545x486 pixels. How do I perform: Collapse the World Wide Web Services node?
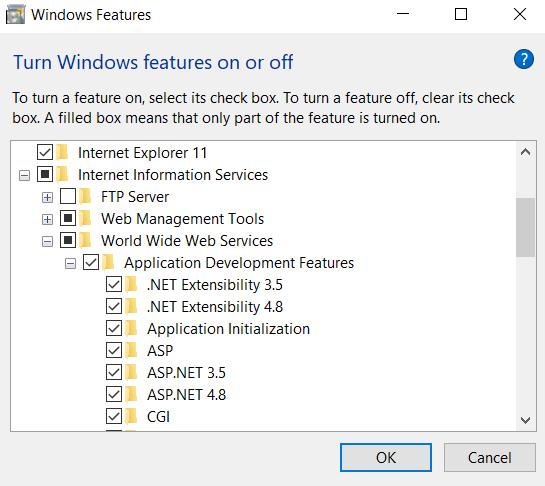click(47, 241)
